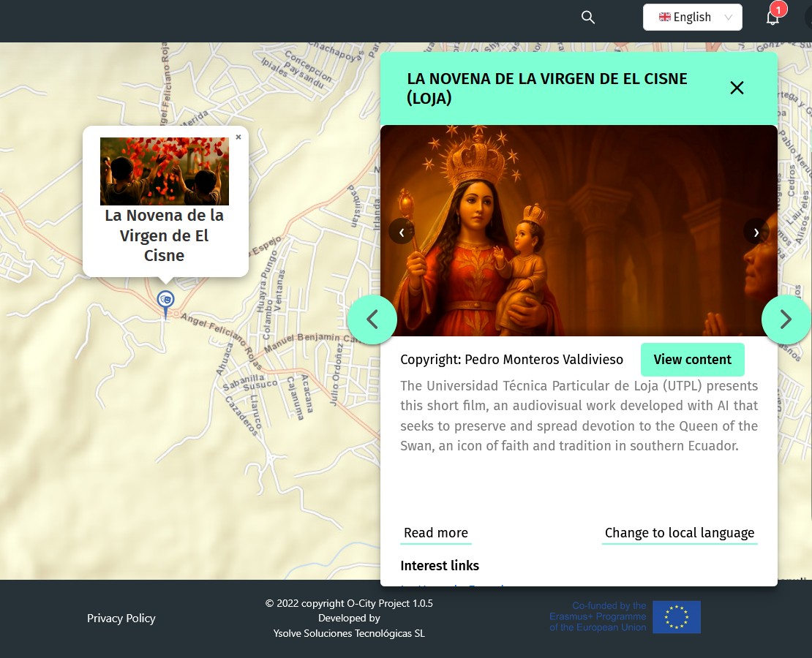Click the Copyright: Pedro Monteros Valdivieso text
The height and width of the screenshot is (658, 812).
point(511,359)
